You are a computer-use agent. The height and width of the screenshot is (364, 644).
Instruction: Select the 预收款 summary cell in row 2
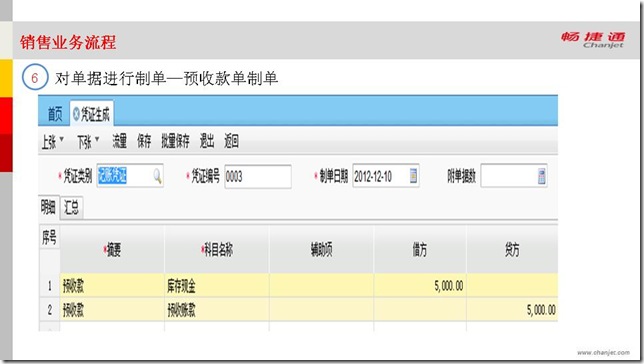coord(112,309)
